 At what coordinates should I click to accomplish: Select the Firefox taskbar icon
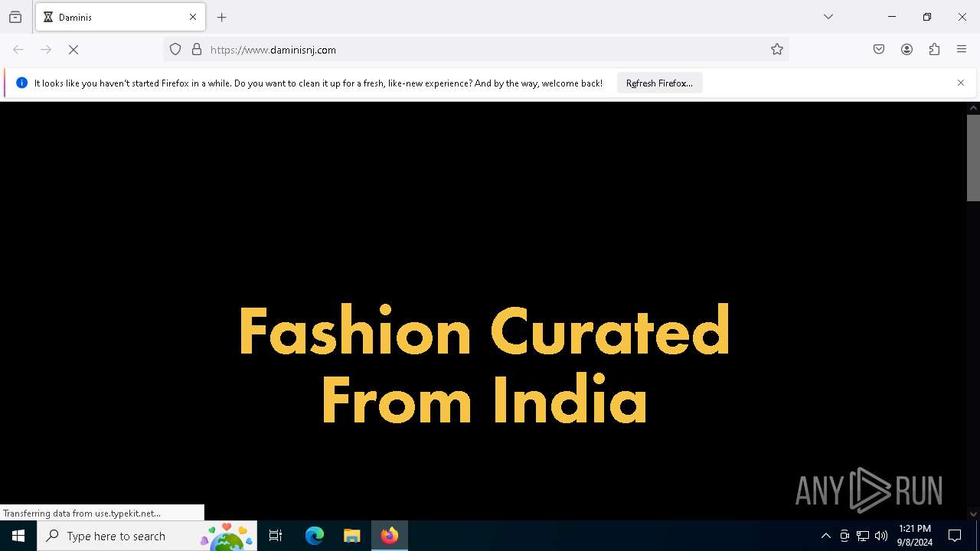(390, 536)
